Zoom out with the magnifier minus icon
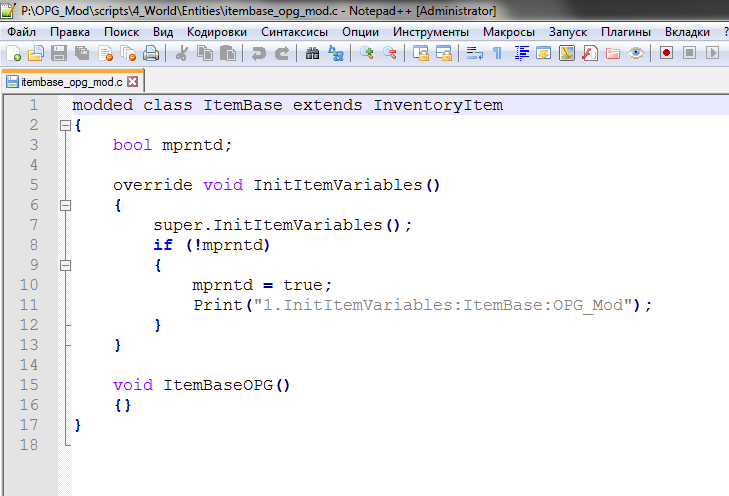This screenshot has height=496, width=729. [x=390, y=53]
